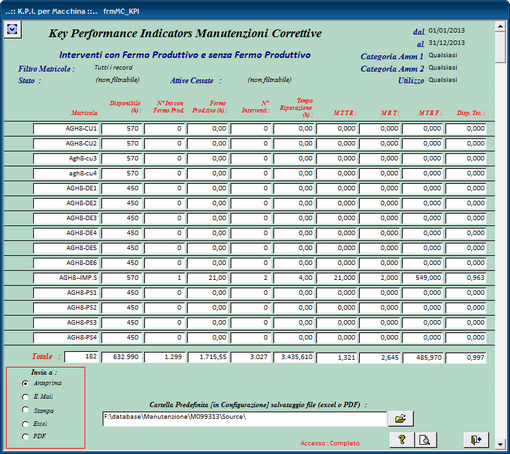Click the MTTR value 21,000
Screen dimensions: 510x454
(337, 278)
